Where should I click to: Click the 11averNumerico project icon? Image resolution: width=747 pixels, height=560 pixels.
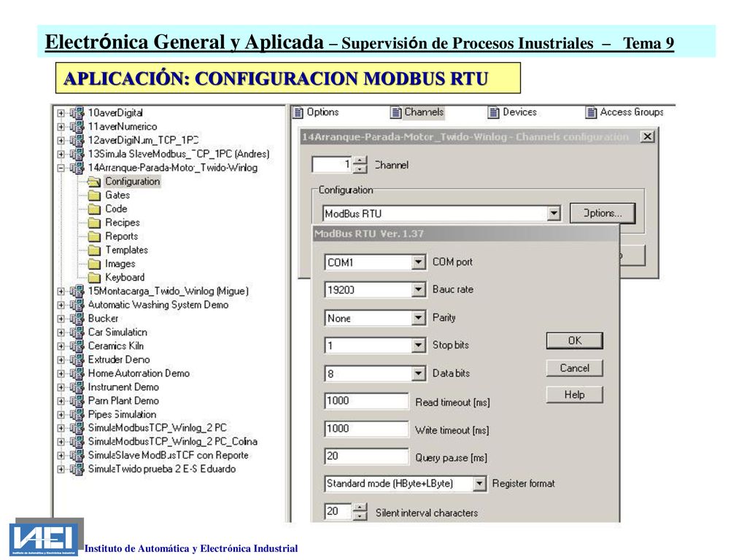point(77,127)
